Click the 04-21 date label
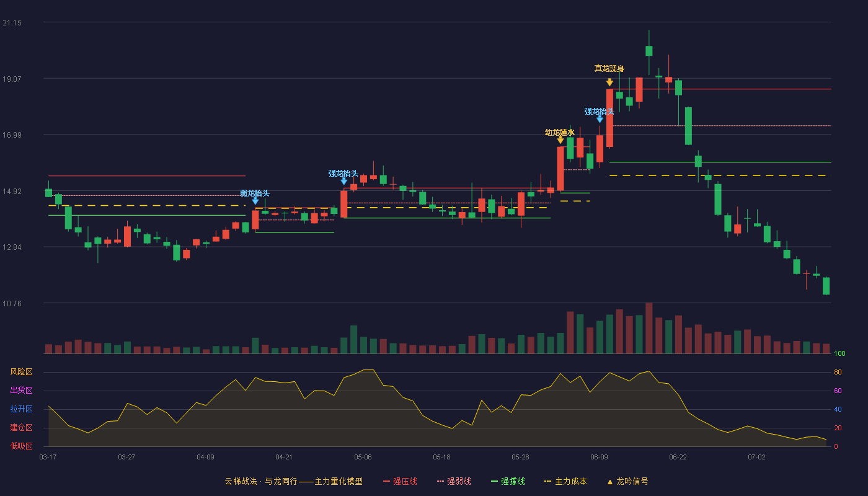The image size is (868, 496). [x=284, y=457]
